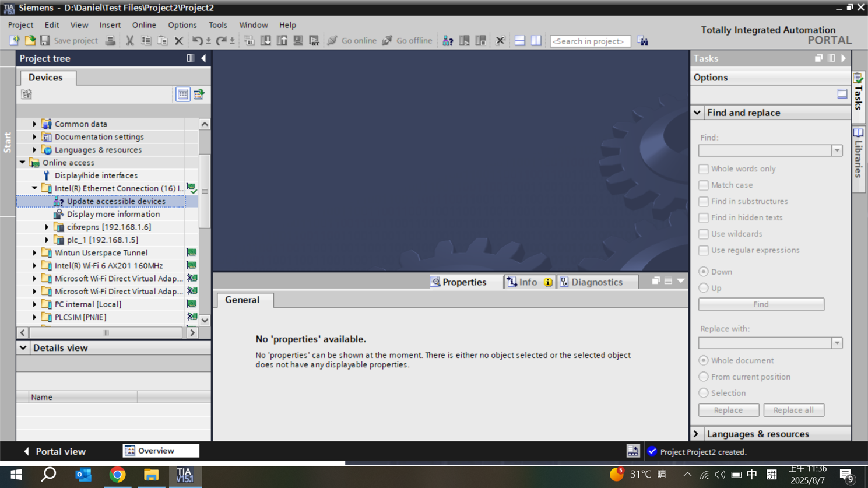Click the Replace all button
The height and width of the screenshot is (488, 868).
[x=793, y=410]
